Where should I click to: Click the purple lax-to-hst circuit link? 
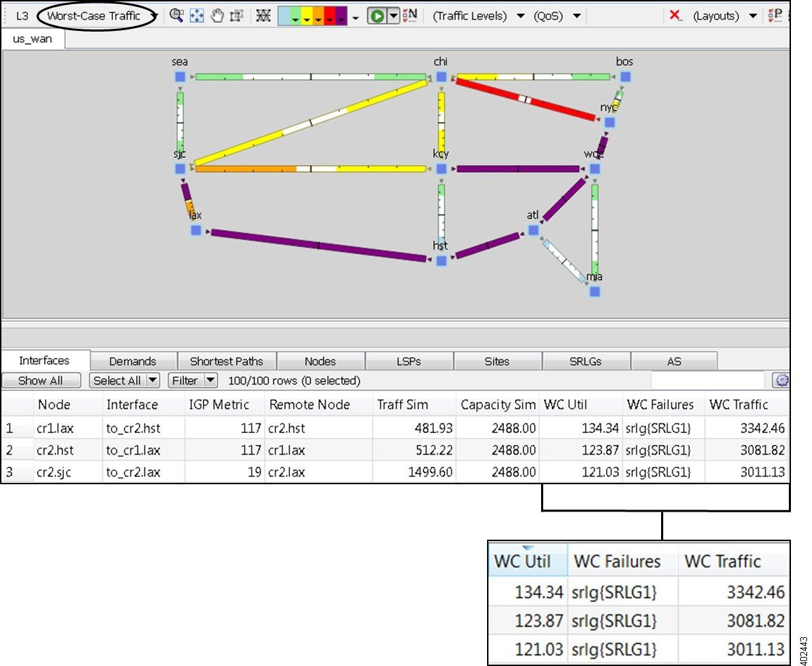pos(318,246)
